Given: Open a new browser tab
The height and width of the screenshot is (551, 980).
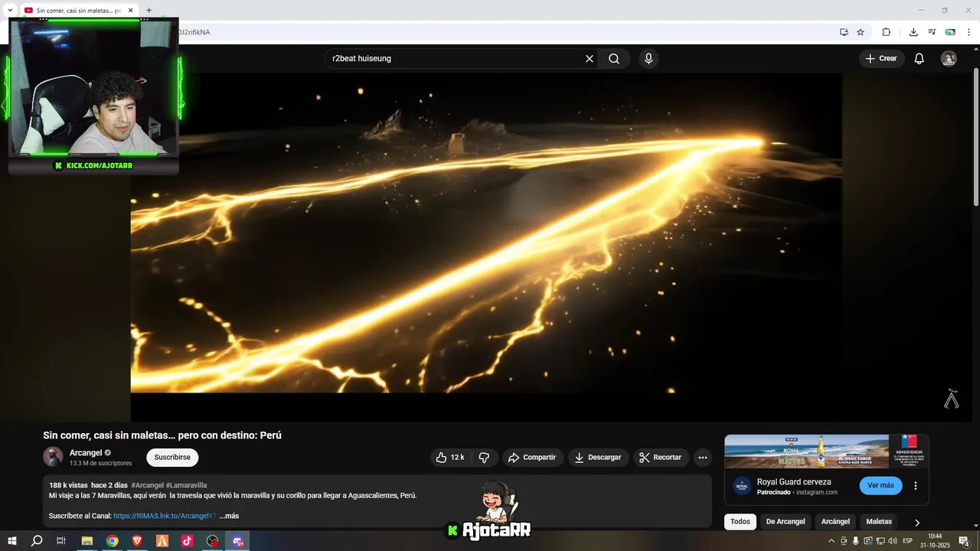Looking at the screenshot, I should 149,10.
